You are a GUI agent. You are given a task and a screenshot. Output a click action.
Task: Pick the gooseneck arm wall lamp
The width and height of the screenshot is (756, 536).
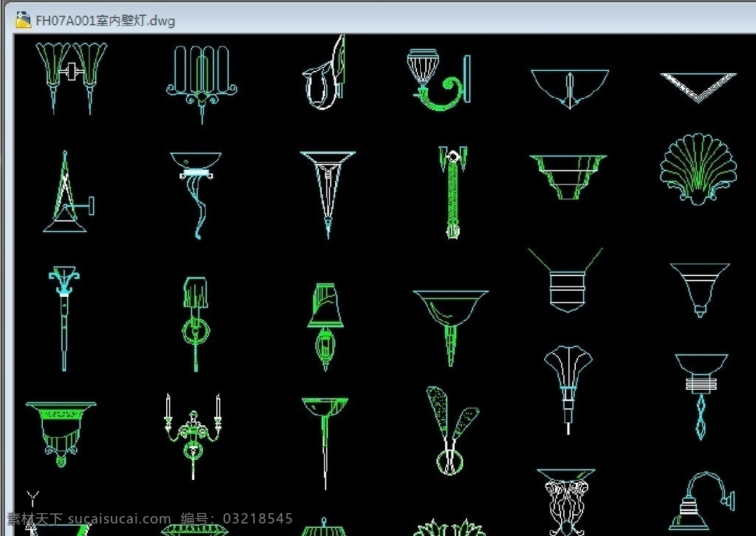(x=702, y=501)
